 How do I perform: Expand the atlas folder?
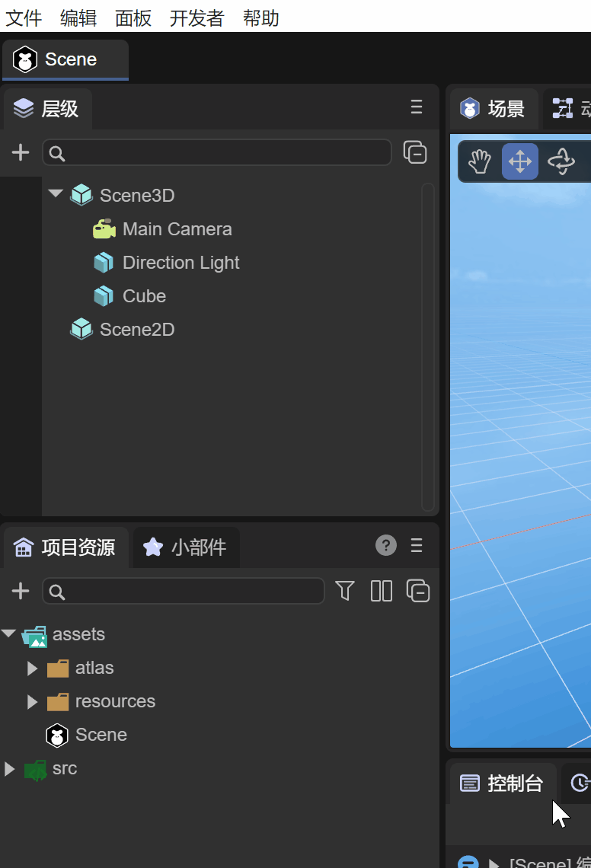(32, 669)
